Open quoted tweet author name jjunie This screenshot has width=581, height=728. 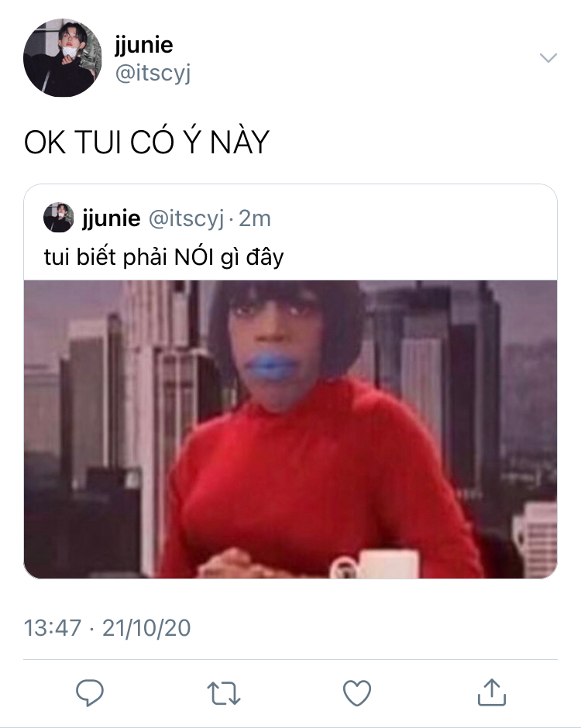pyautogui.click(x=111, y=218)
